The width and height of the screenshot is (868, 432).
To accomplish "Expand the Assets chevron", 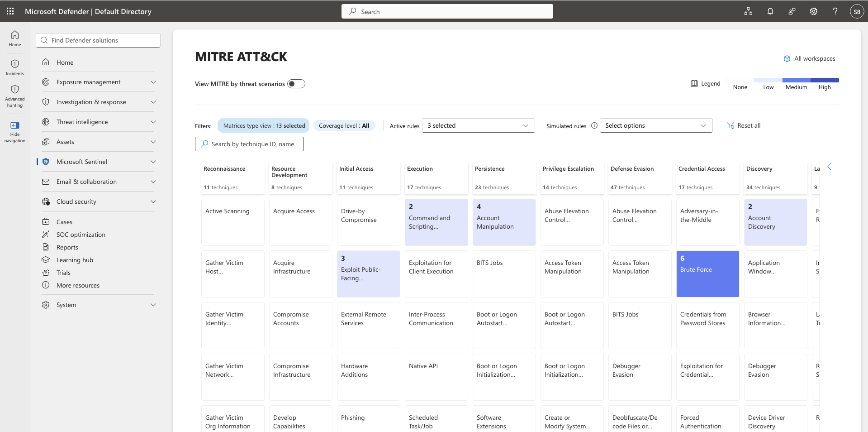I will (153, 142).
